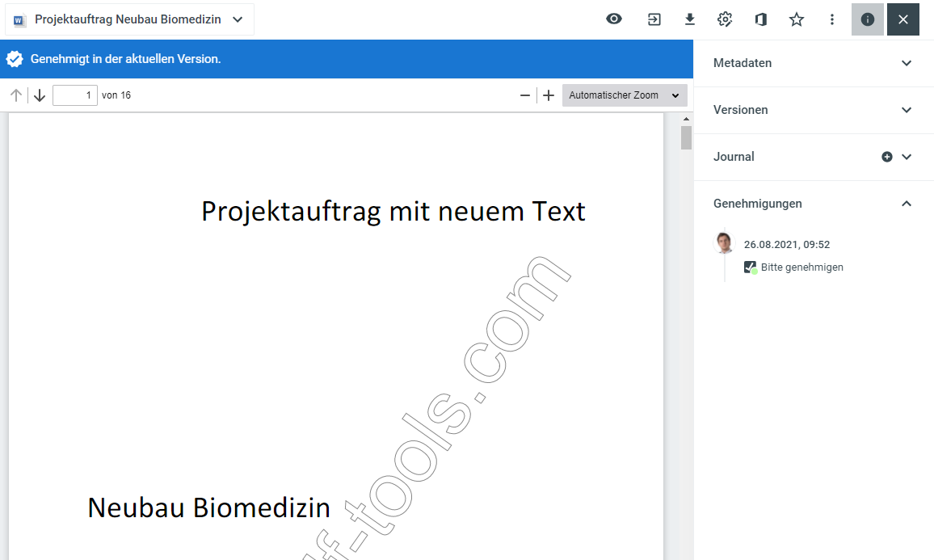The image size is (934, 560).
Task: Click the export arrow icon in toolbar
Action: pos(654,19)
